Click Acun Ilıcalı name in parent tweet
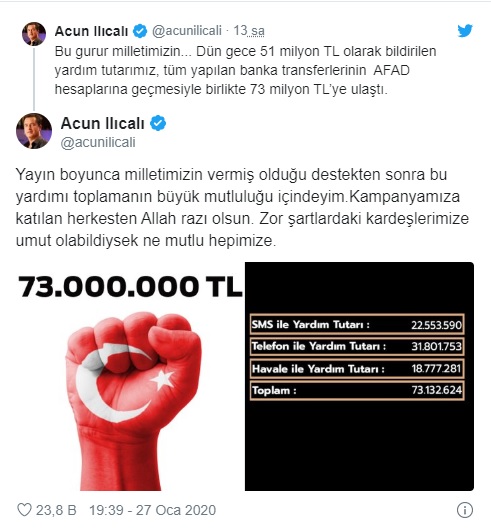The width and height of the screenshot is (491, 530). click(91, 31)
